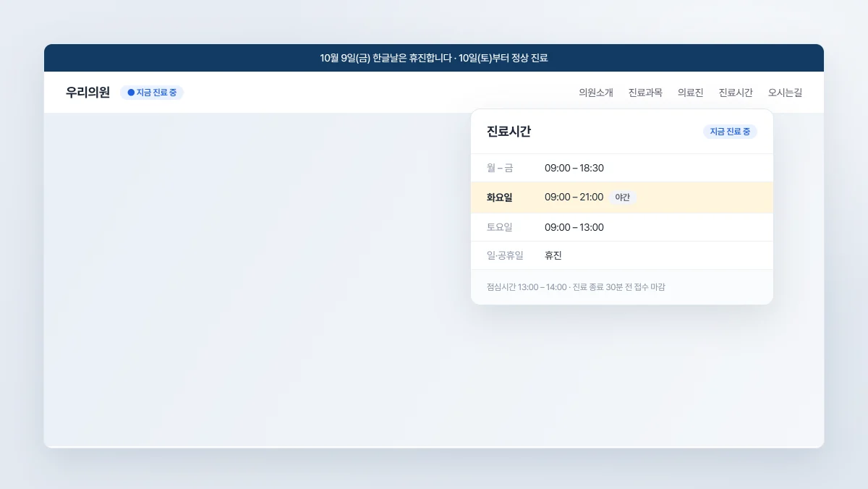The width and height of the screenshot is (868, 489).
Task: Click the 진료시간 popup heading
Action: pos(509,131)
